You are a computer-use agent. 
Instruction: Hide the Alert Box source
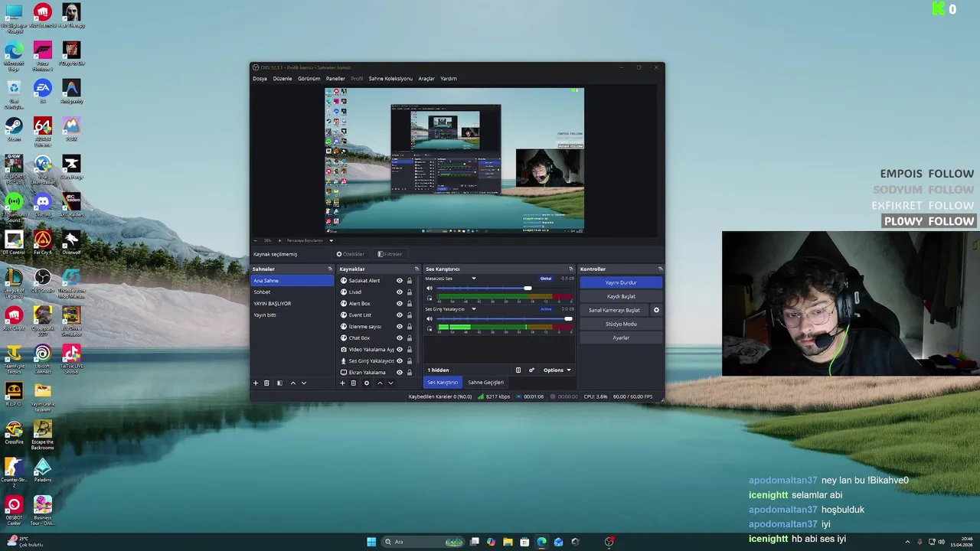click(x=399, y=304)
